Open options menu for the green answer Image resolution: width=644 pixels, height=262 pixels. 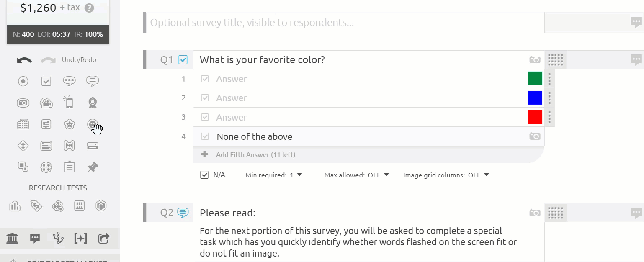click(549, 79)
